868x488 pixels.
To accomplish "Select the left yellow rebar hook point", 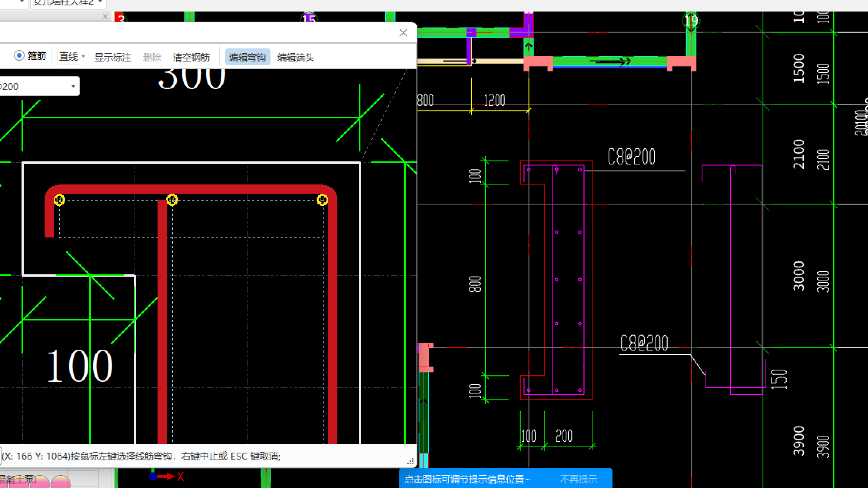I will [59, 200].
